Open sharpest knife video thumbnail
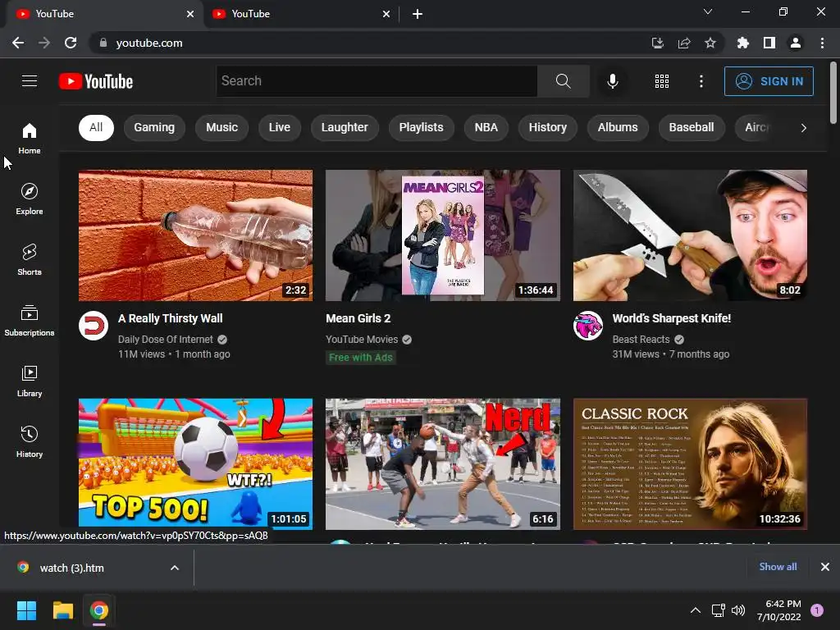Screen dimensions: 840x630 [x=690, y=235]
